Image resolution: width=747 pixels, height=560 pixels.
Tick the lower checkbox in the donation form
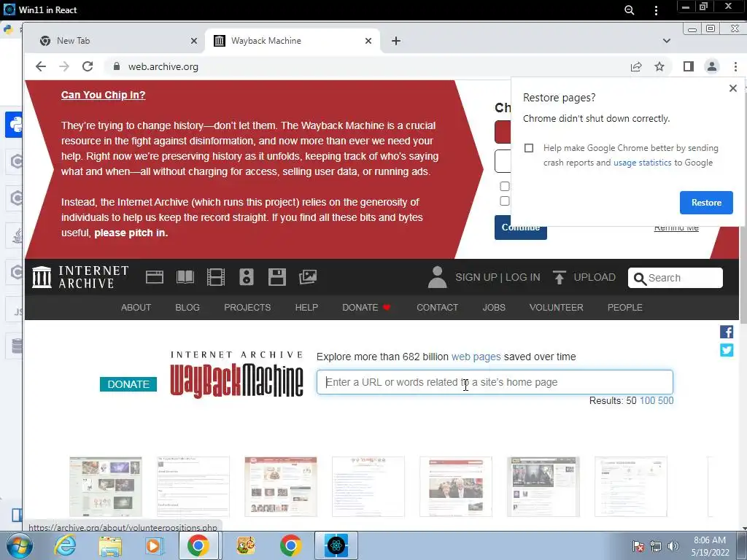click(505, 201)
